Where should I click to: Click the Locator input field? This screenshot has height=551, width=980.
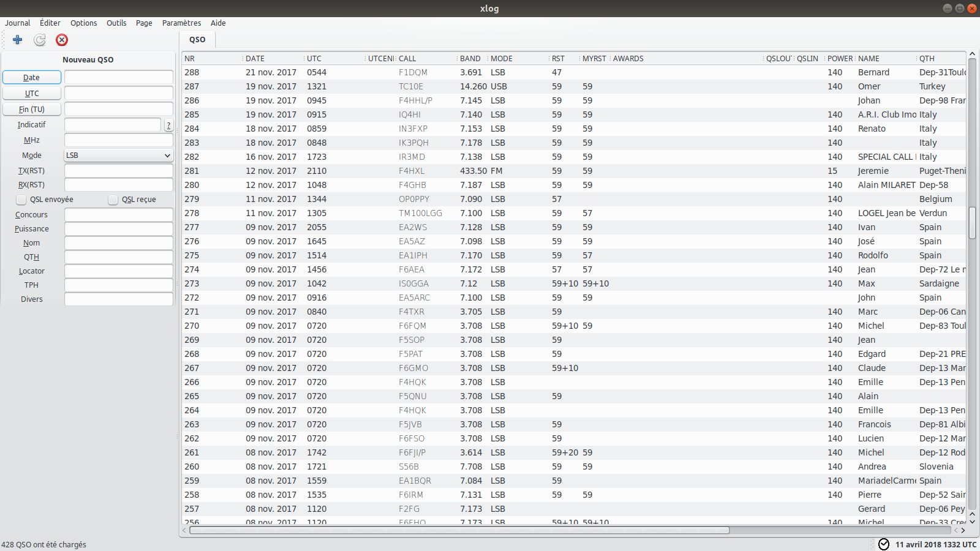[x=119, y=271]
